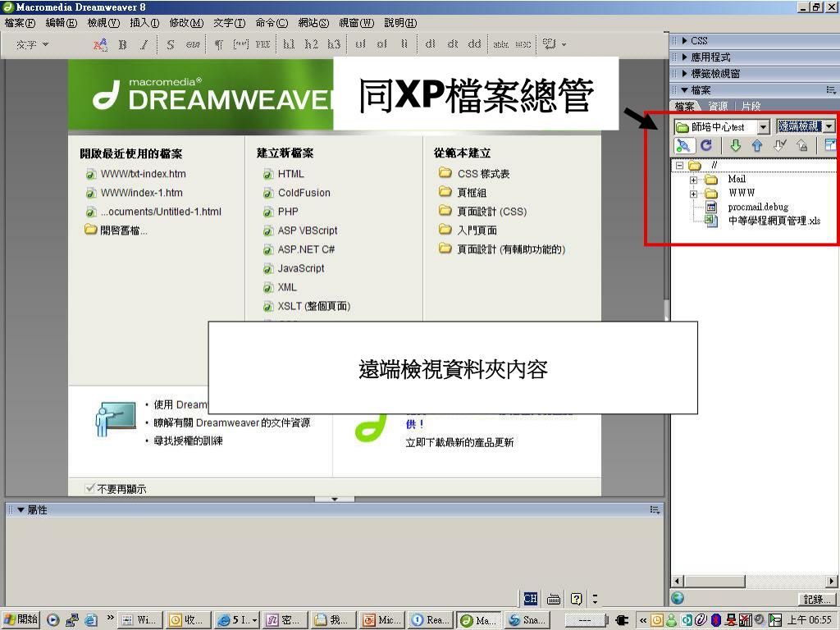Image resolution: width=840 pixels, height=630 pixels.
Task: Expand the CSS panel group
Action: [685, 41]
